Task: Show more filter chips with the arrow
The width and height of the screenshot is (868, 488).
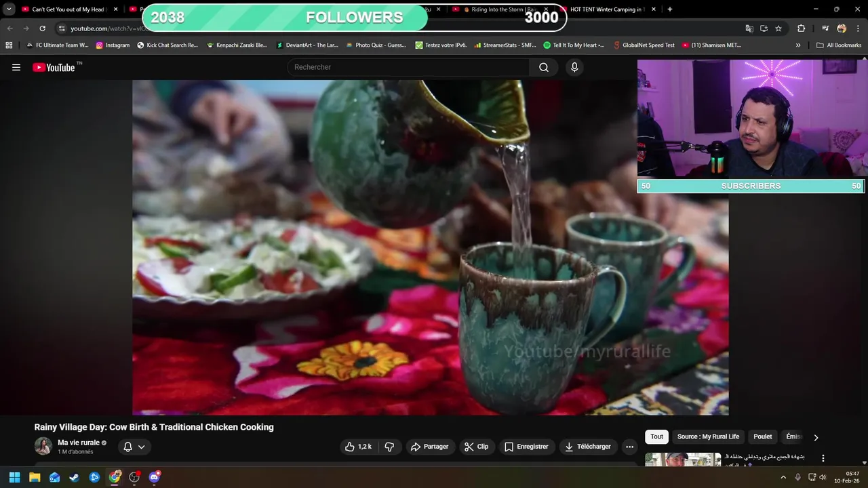Action: pos(816,437)
